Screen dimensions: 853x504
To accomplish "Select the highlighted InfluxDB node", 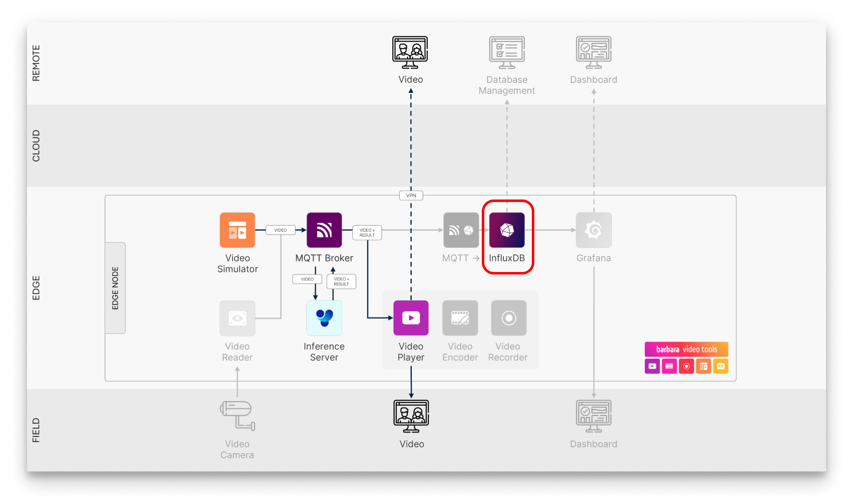I will 507,230.
